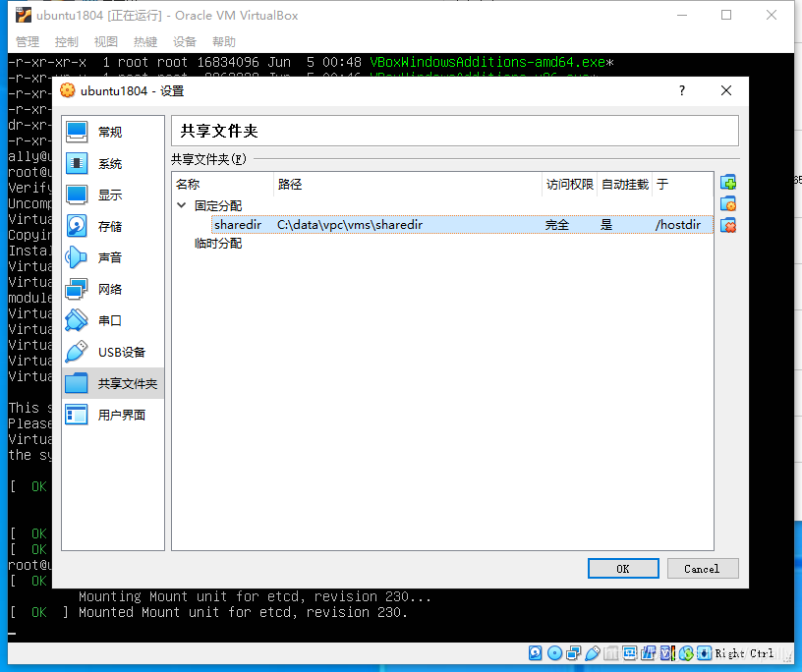Click the add shared folder icon
The height and width of the screenshot is (672, 802).
(x=728, y=183)
